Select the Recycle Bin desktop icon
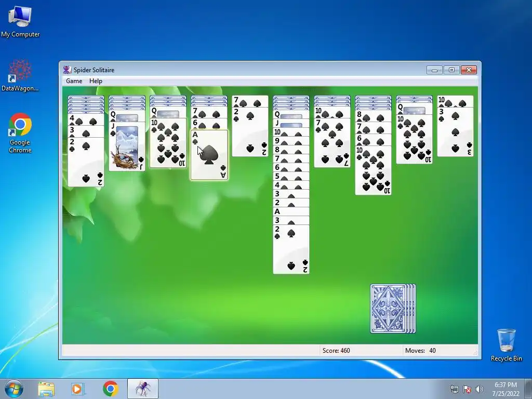 tap(506, 345)
